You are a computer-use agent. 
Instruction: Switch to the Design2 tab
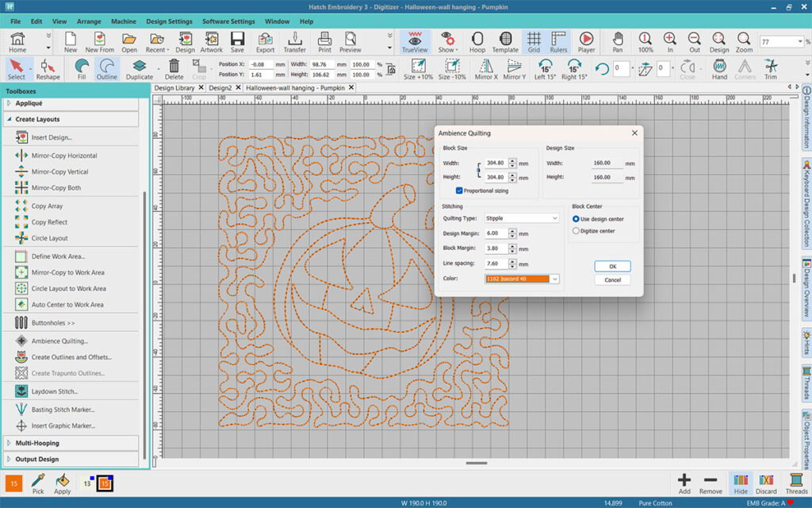coord(220,88)
